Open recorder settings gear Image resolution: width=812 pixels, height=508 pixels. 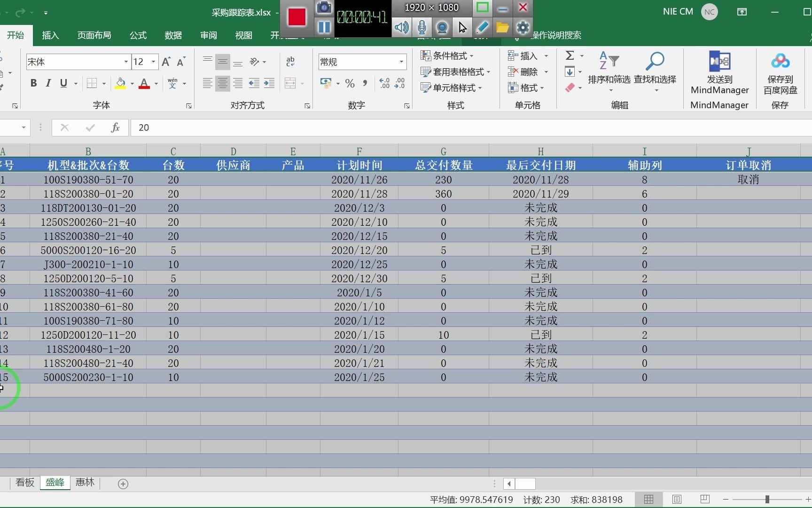(x=523, y=27)
